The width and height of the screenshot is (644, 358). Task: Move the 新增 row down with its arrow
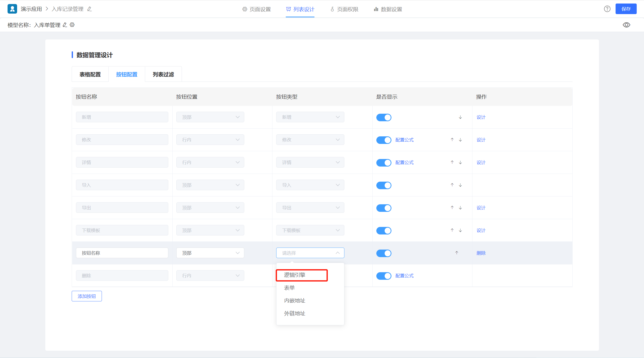[460, 117]
